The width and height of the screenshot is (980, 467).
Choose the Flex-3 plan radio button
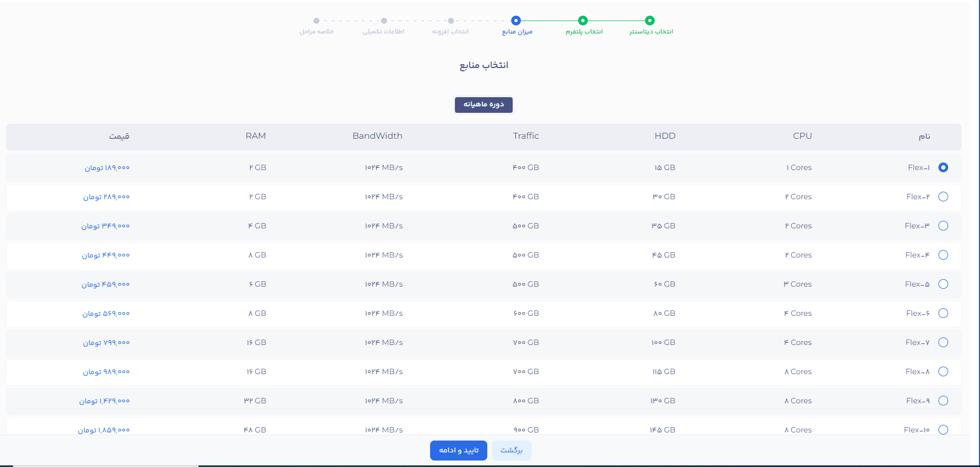[x=943, y=226]
